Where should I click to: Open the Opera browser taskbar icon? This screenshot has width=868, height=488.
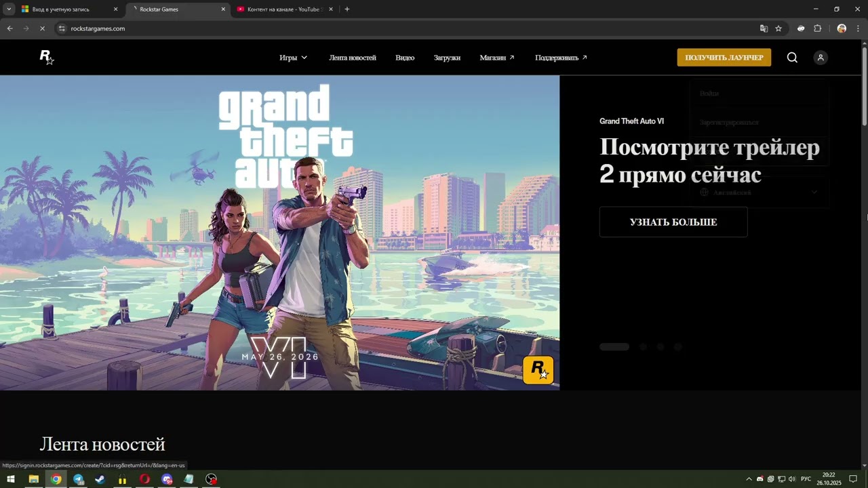[144, 479]
